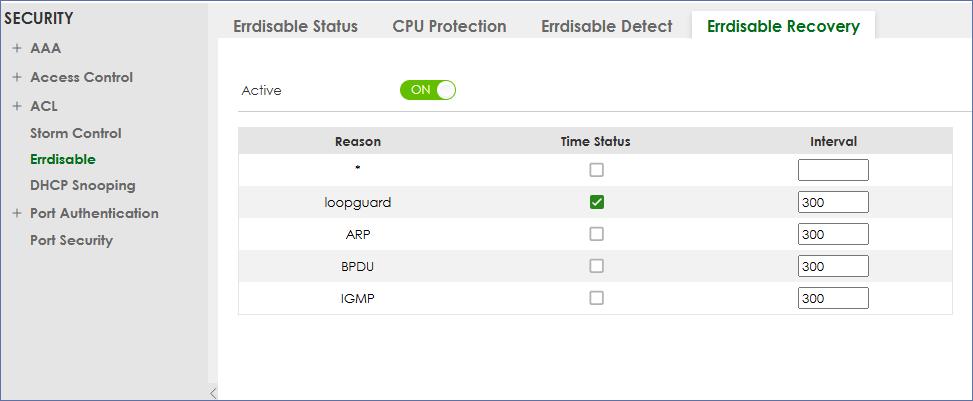Expand the AAA menu plus icon

click(17, 49)
